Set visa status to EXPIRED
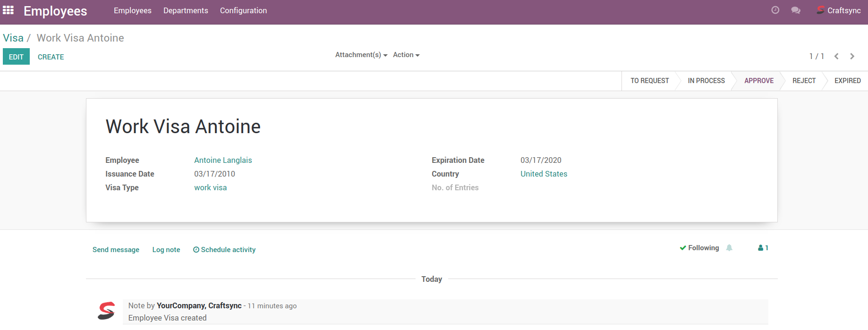868x330 pixels. (847, 81)
